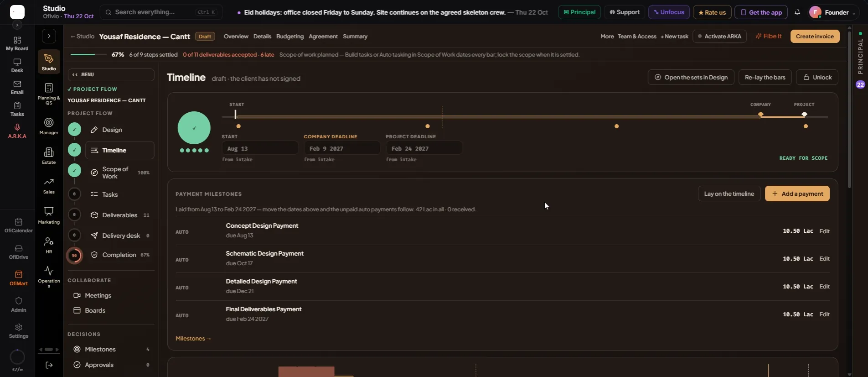Open the Budgeting tab
868x377 pixels.
290,37
